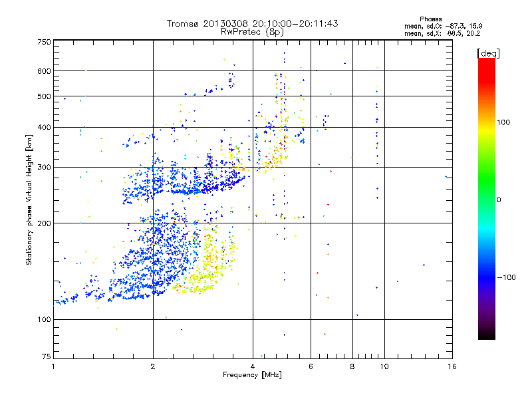
Task: Click the y-axis label '750'
Action: point(44,42)
